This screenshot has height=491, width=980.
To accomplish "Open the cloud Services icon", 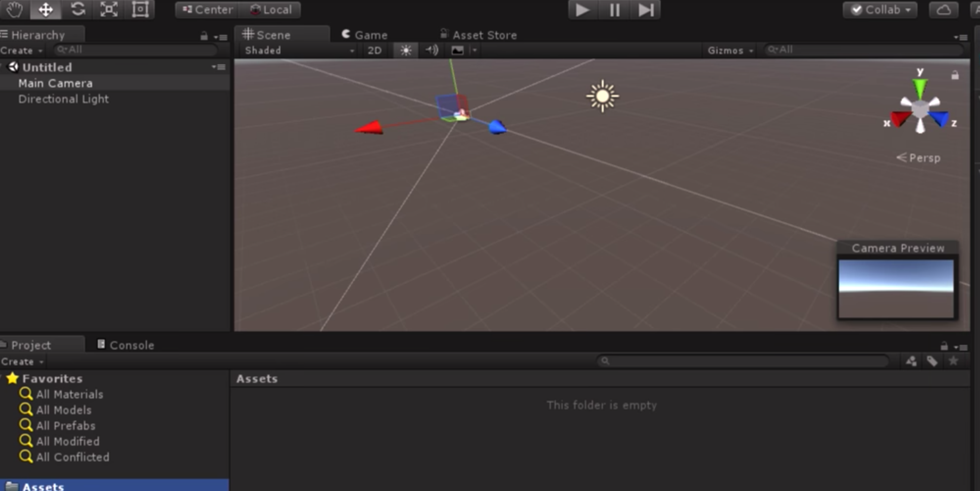I will point(943,10).
